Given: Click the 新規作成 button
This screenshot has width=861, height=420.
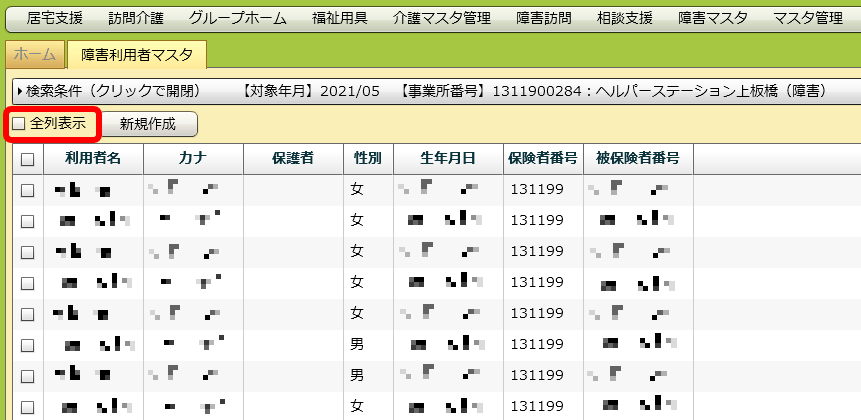Looking at the screenshot, I should [x=147, y=124].
